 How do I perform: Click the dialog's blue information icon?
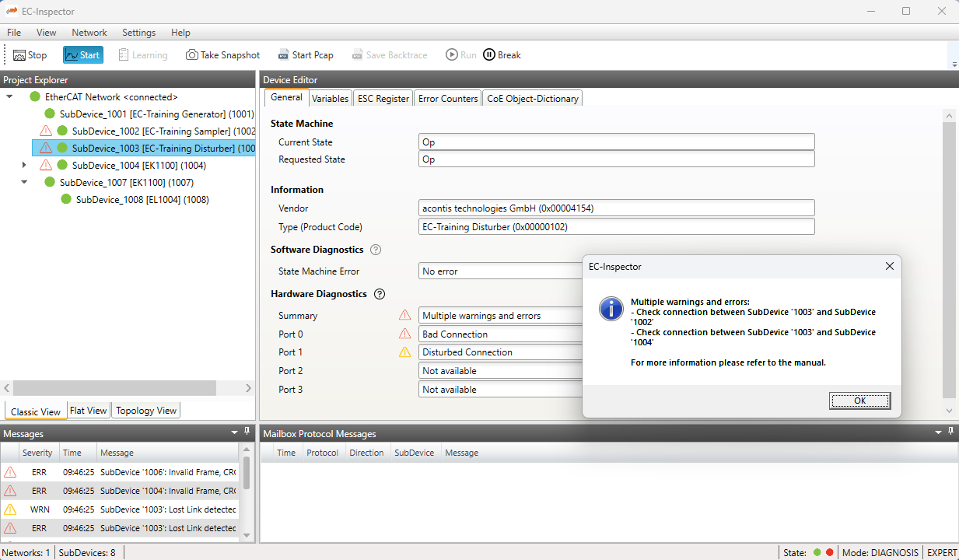point(611,308)
